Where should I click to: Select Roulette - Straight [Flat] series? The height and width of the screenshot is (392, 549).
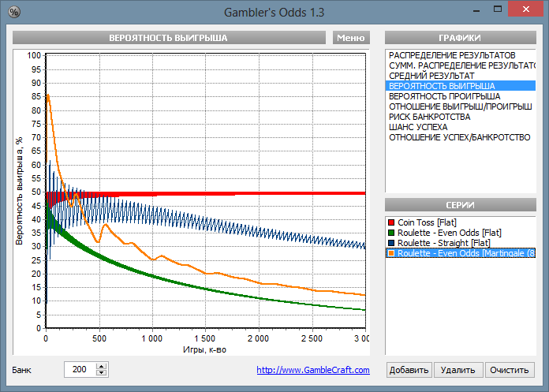pos(443,243)
